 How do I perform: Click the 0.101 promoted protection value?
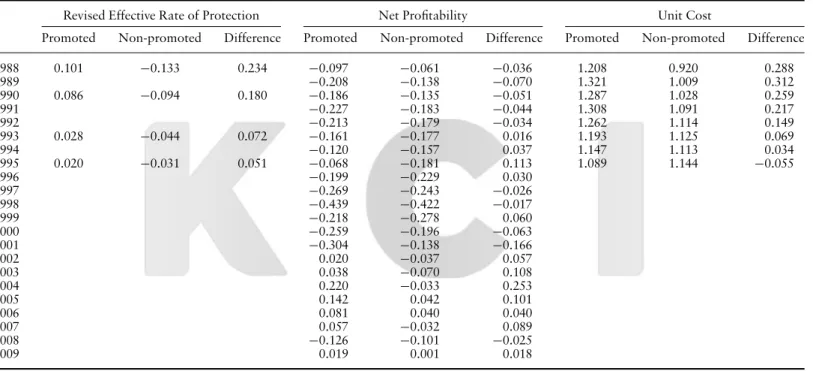(68, 68)
